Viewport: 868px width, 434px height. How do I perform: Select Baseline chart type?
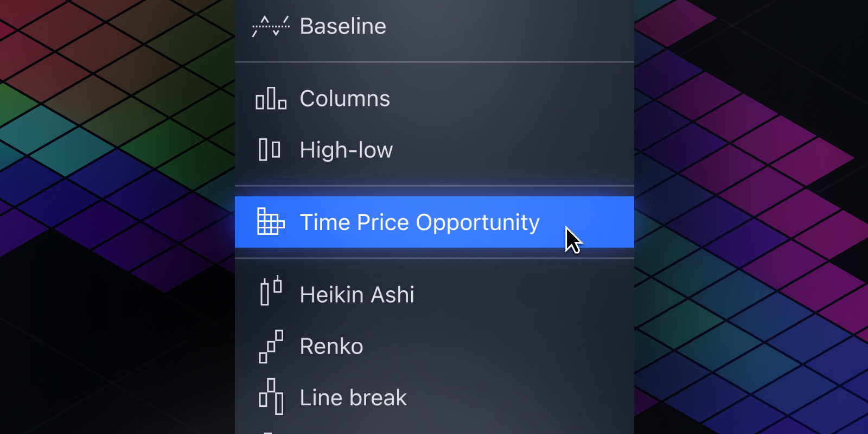point(435,27)
